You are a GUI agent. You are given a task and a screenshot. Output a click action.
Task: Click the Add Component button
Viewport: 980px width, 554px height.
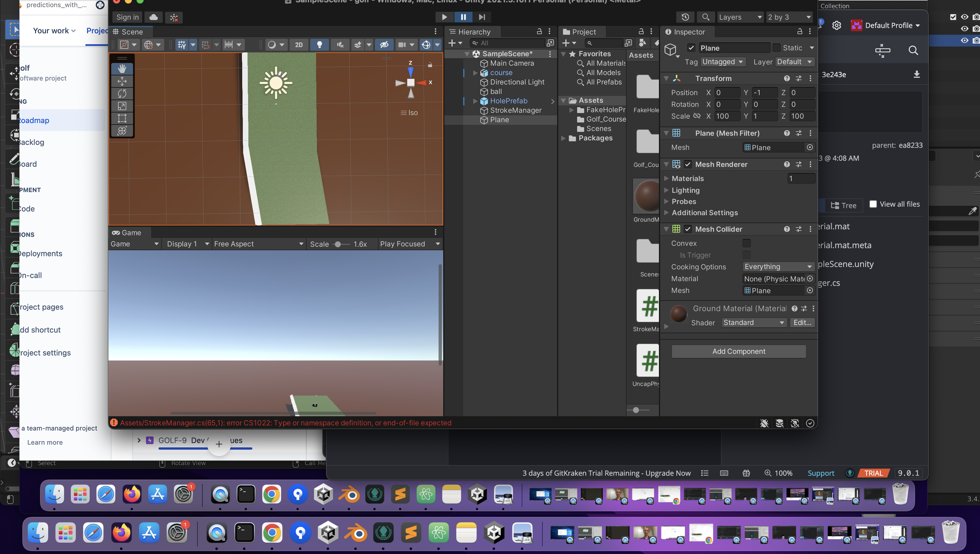pyautogui.click(x=738, y=351)
